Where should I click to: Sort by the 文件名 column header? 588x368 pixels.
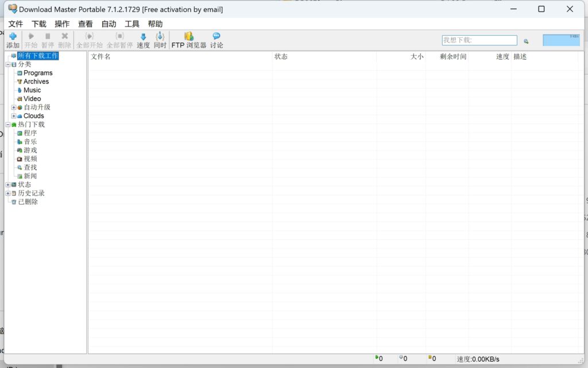(180, 57)
